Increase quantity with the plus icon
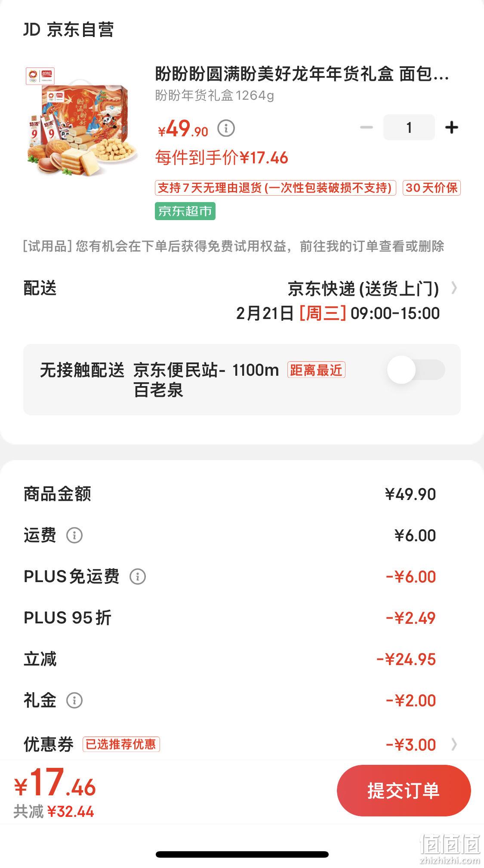Viewport: 484px width, 868px height. (451, 128)
